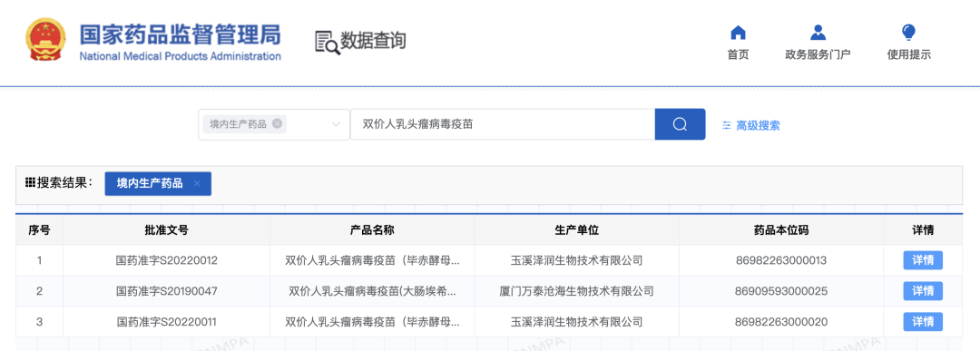
Task: View 详情 for 国药准字S20220011
Action: point(923,322)
